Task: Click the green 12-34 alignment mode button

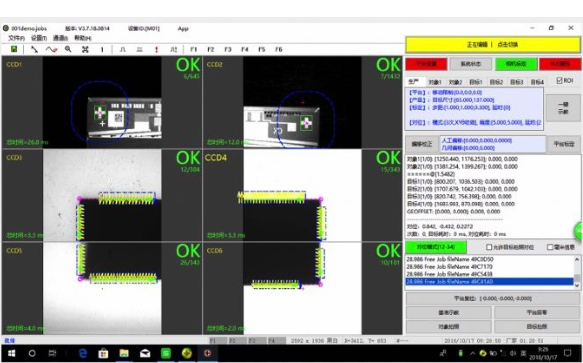Action: (435, 247)
